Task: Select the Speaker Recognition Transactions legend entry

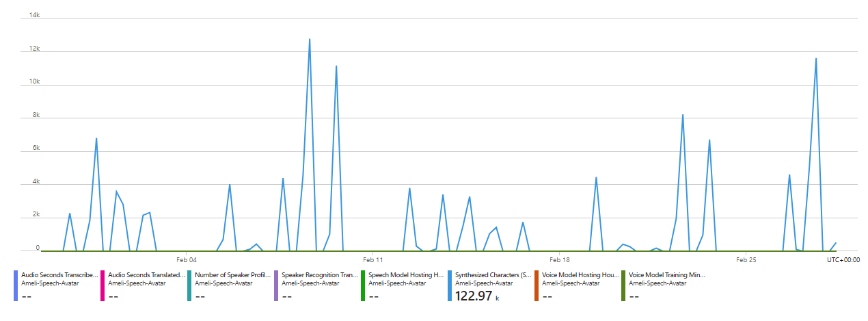Action: pos(316,285)
